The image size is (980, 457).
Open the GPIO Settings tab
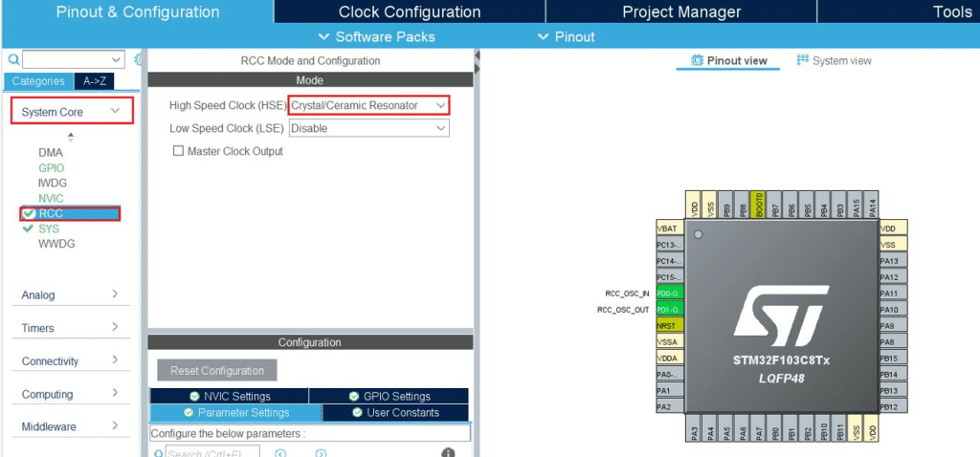(389, 397)
